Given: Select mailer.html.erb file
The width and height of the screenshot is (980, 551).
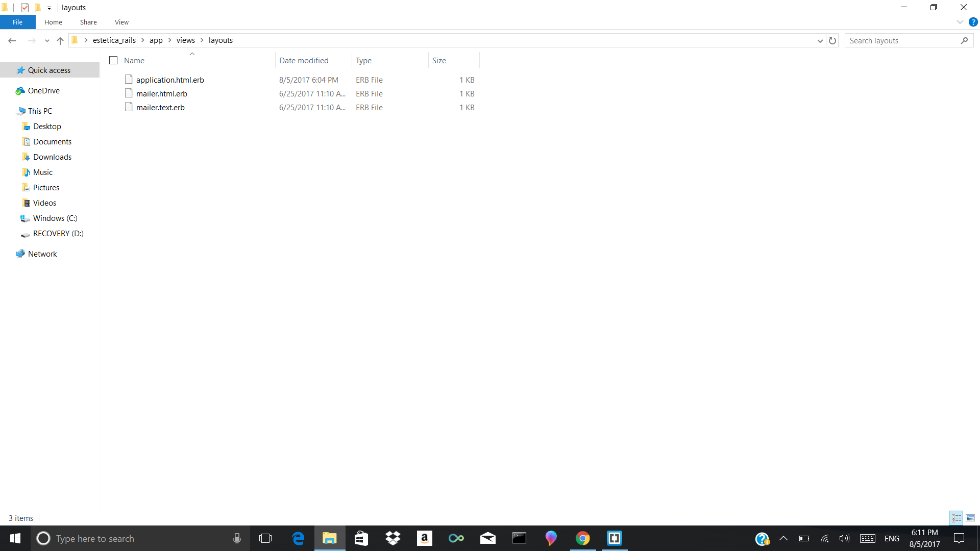Looking at the screenshot, I should 162,93.
